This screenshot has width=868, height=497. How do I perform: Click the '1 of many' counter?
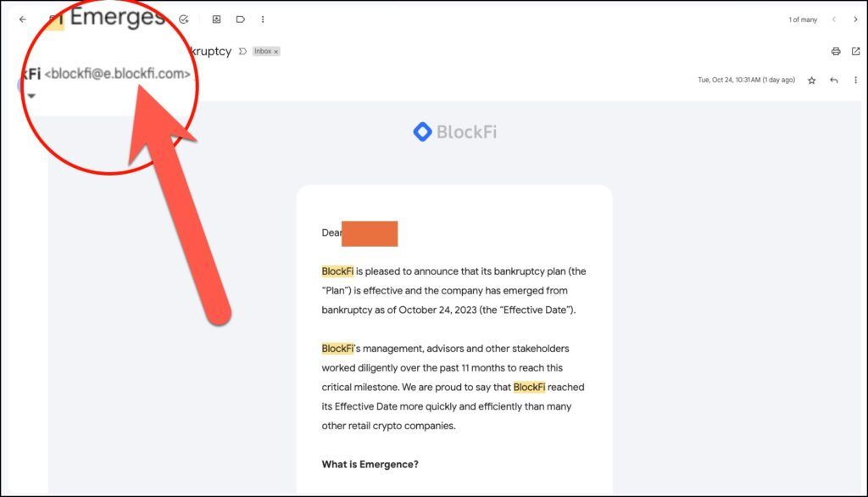coord(803,20)
